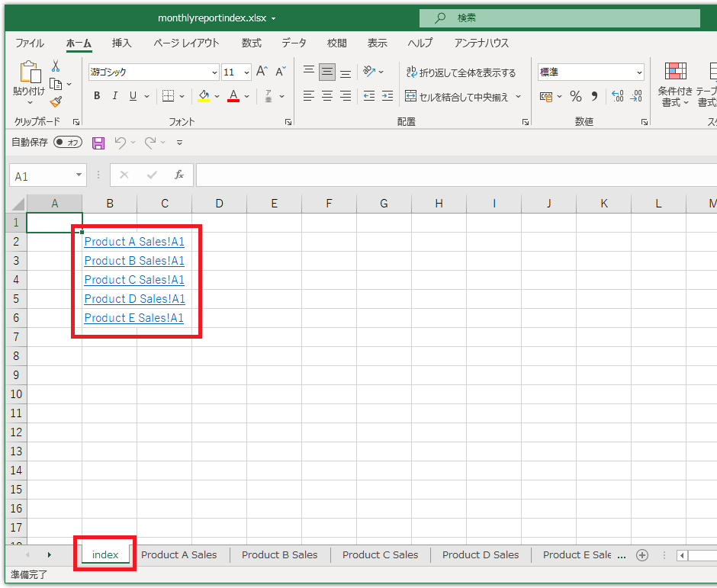
Task: Select the Format Painter icon
Action: coord(56,101)
